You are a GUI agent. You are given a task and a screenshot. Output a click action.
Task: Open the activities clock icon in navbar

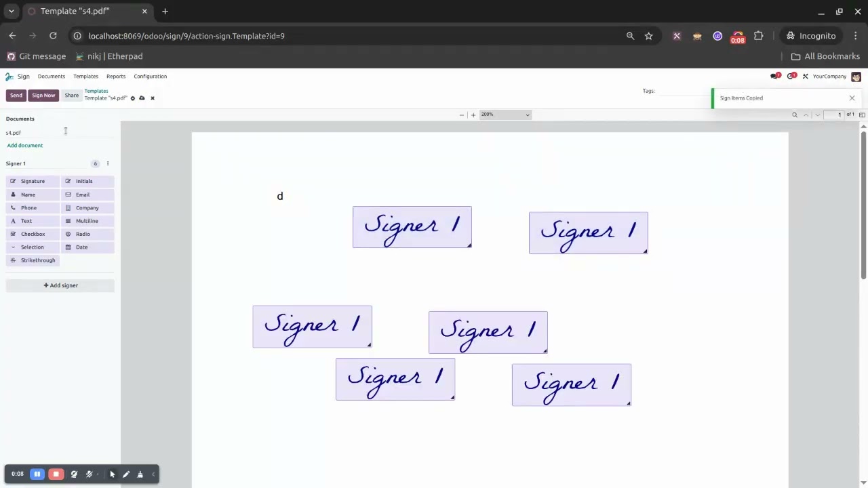click(791, 76)
